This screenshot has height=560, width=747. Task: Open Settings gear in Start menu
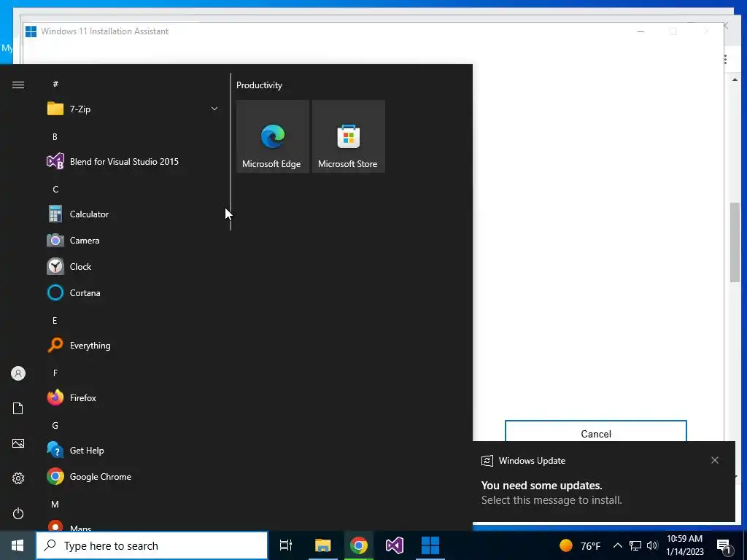pyautogui.click(x=18, y=478)
